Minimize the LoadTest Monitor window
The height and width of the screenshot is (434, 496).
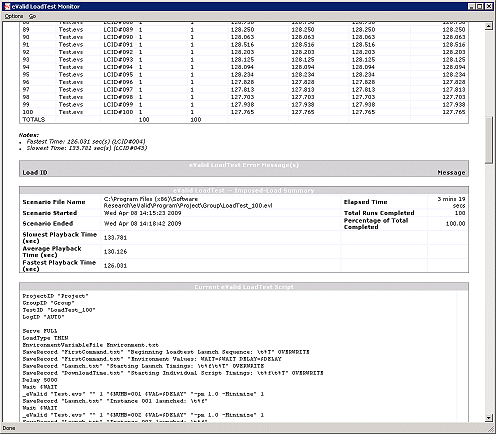472,6
